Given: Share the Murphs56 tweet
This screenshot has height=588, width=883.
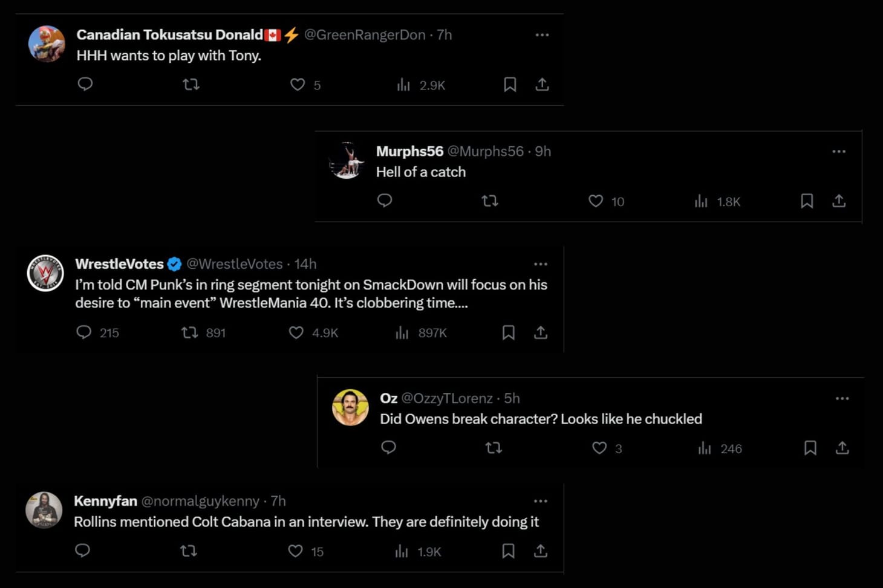Looking at the screenshot, I should 838,201.
